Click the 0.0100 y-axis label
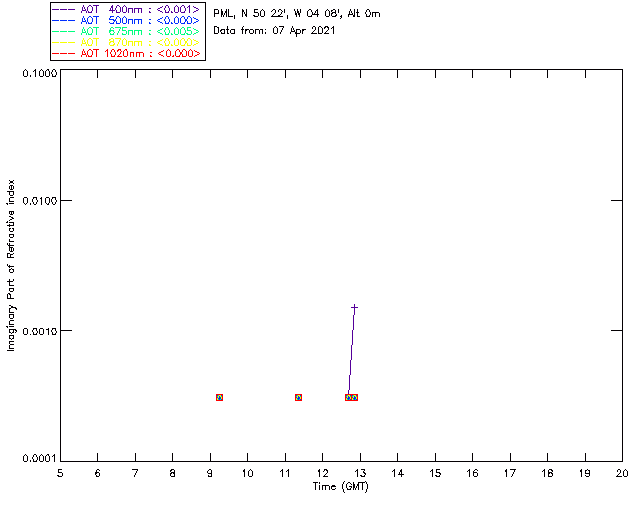Viewport: 640px width, 512px height. point(39,201)
